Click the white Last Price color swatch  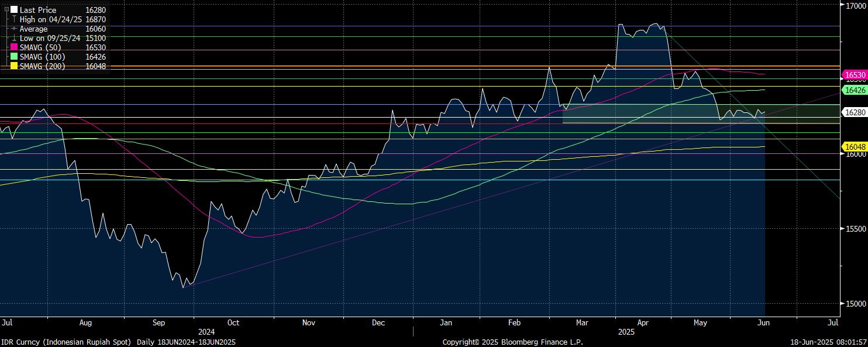(x=14, y=10)
